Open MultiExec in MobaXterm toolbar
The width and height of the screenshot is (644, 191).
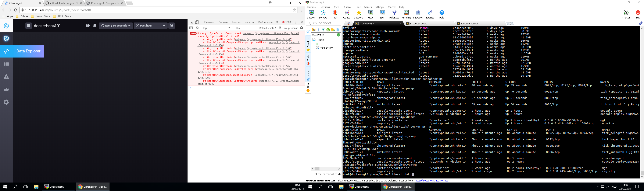tap(394, 14)
